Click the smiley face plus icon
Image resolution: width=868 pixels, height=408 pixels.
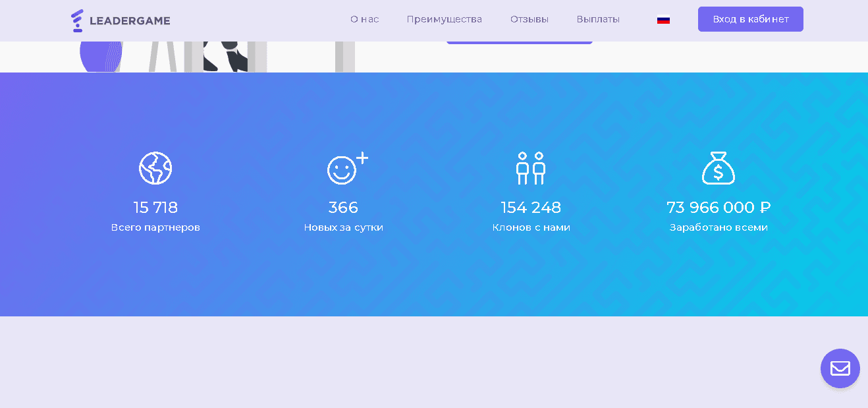[346, 168]
